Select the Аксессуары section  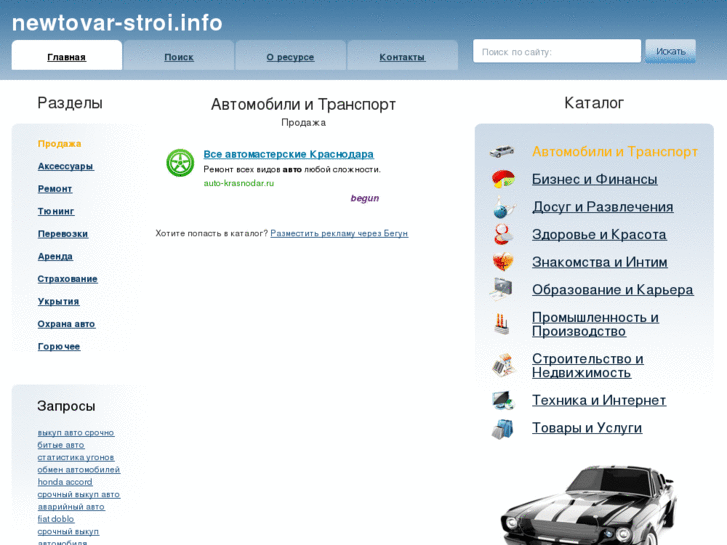click(x=66, y=166)
